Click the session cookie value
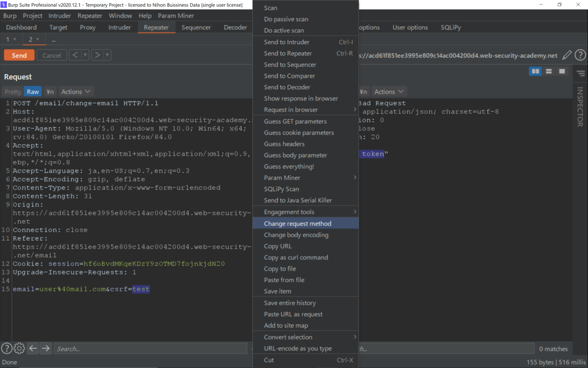This screenshot has height=368, width=588. 154,263
